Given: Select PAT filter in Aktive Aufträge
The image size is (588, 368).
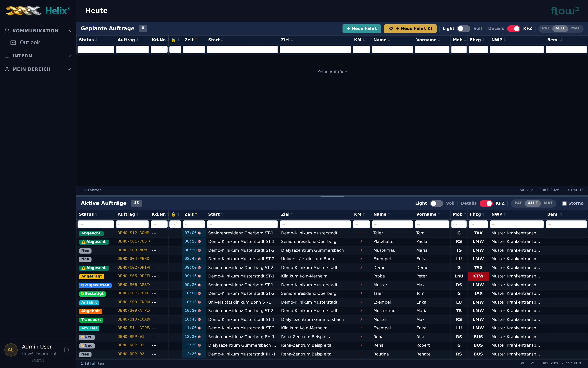Looking at the screenshot, I should pyautogui.click(x=518, y=203).
